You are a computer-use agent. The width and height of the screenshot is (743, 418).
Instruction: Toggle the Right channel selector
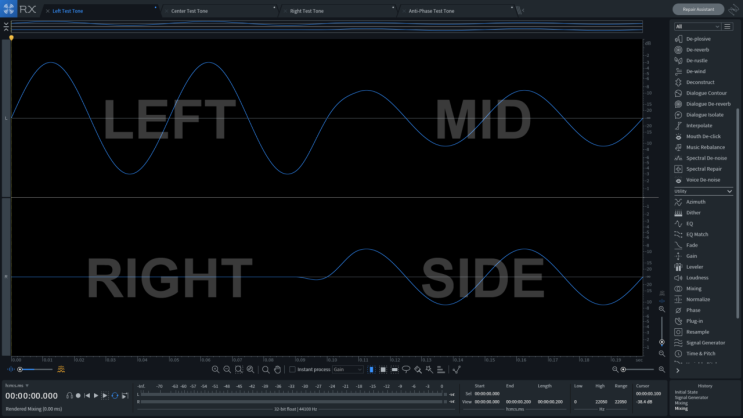6,276
